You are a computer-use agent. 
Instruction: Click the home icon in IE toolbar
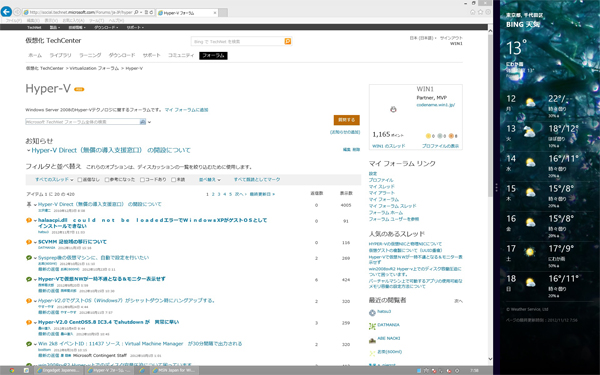coord(473,12)
